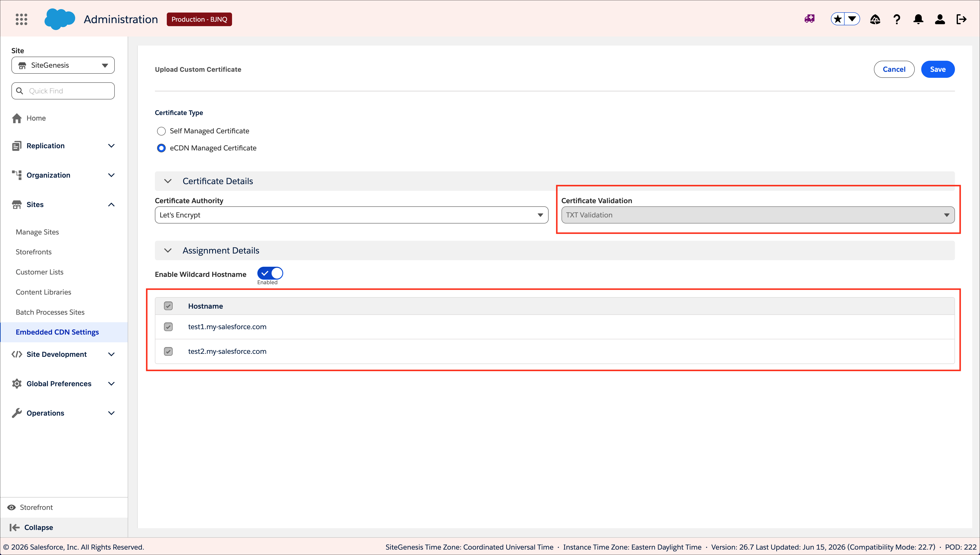Focus the Quick Find input field
Screen dimensions: 980x555
[63, 91]
